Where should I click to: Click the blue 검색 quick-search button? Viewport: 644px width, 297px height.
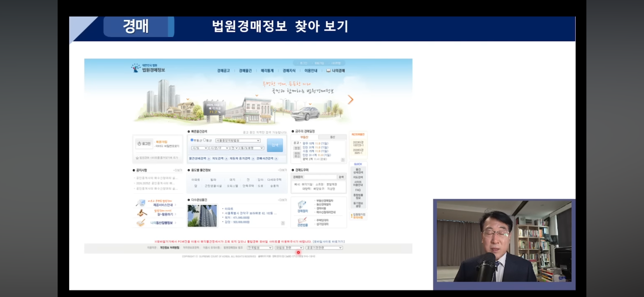pyautogui.click(x=275, y=145)
